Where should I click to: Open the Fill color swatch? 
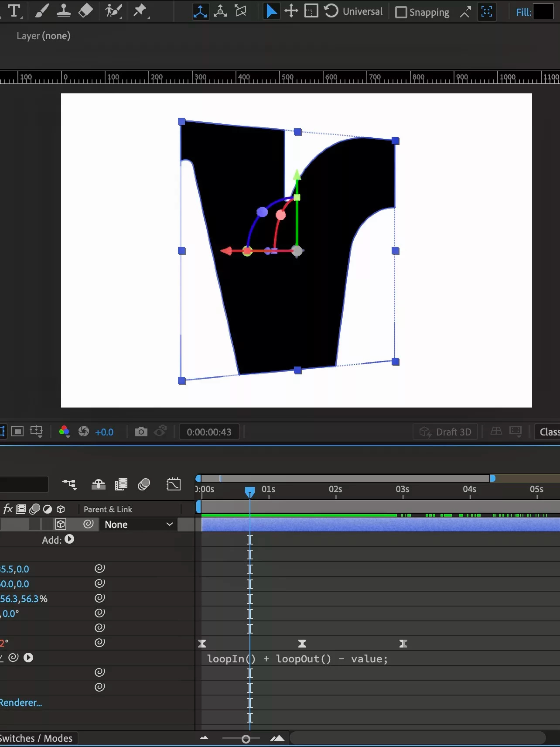pos(543,12)
